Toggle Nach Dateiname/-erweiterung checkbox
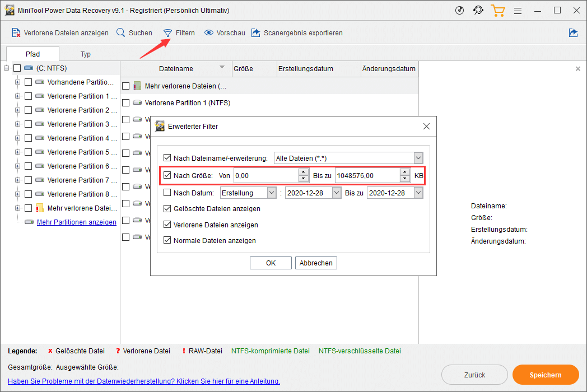The height and width of the screenshot is (392, 587). (167, 158)
